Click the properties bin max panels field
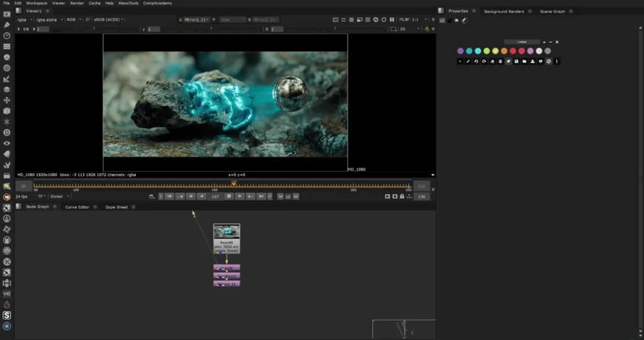Image resolution: width=644 pixels, height=340 pixels. click(442, 20)
